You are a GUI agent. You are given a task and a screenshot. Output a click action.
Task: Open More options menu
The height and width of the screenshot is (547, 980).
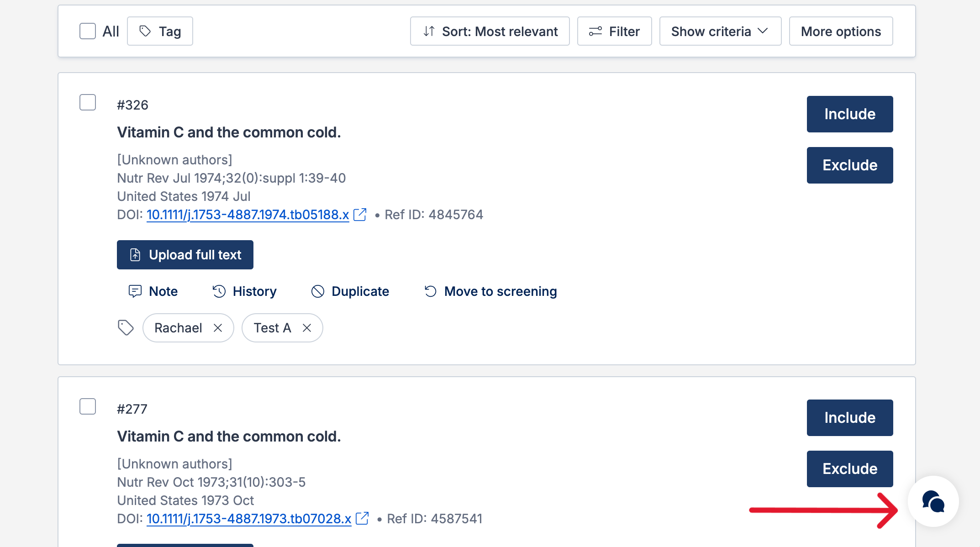pos(840,32)
